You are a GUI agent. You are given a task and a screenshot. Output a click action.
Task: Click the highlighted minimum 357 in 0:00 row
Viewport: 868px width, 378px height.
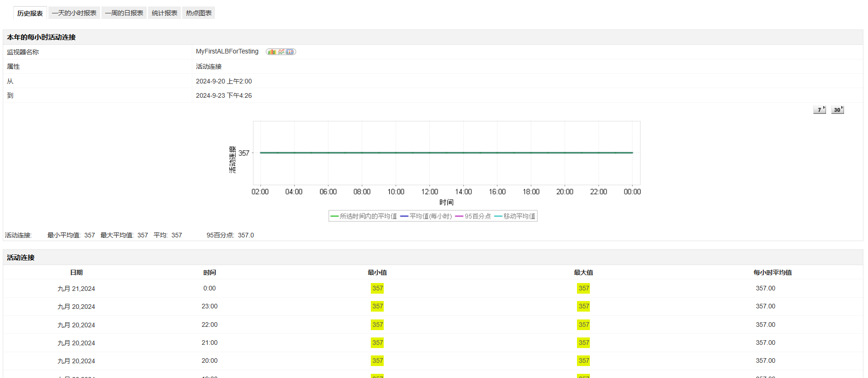tap(377, 288)
